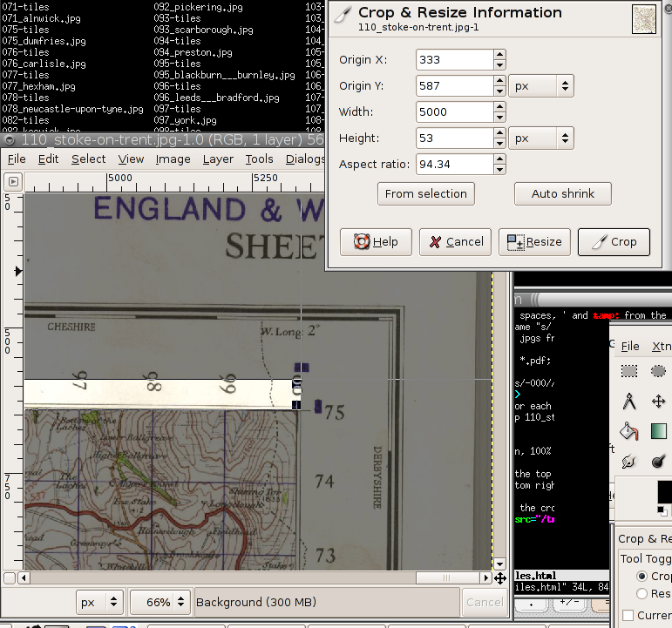The image size is (672, 628).
Task: Click 094_preston.jpg in the terminal listing
Action: (x=193, y=52)
